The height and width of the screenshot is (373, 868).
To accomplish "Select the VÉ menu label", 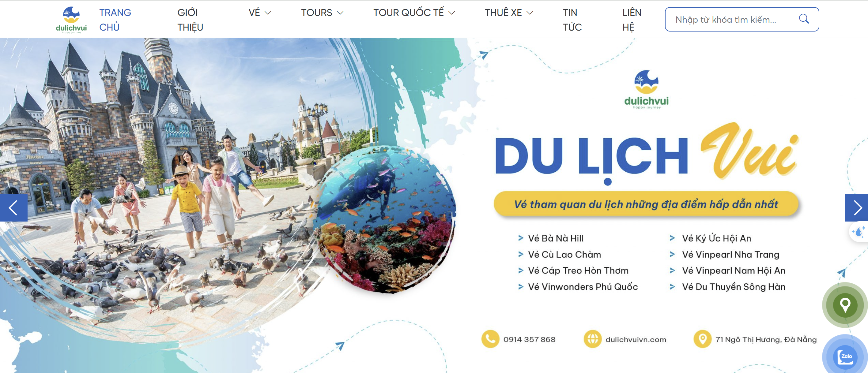I will tap(255, 13).
